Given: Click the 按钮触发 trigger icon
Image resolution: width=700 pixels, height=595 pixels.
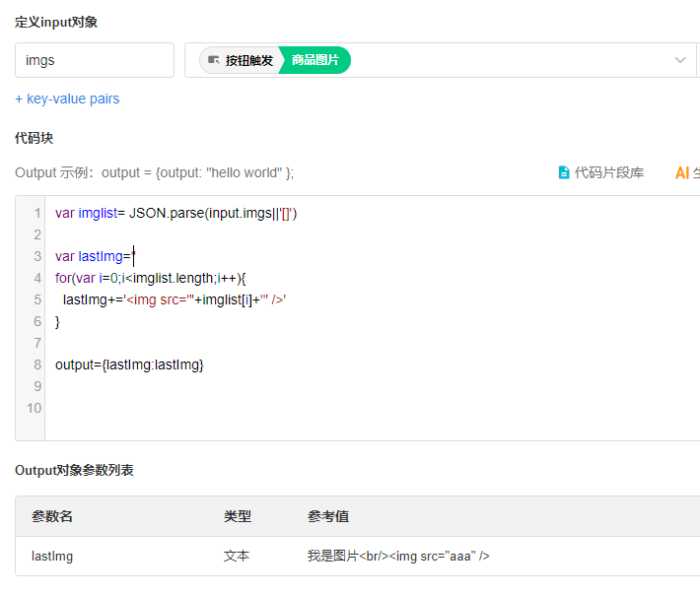Looking at the screenshot, I should coord(214,60).
